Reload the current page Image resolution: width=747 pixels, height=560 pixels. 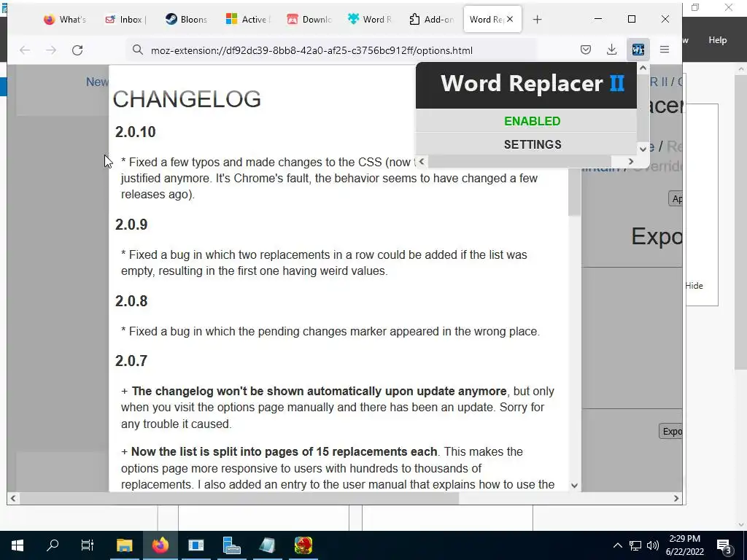pyautogui.click(x=77, y=50)
